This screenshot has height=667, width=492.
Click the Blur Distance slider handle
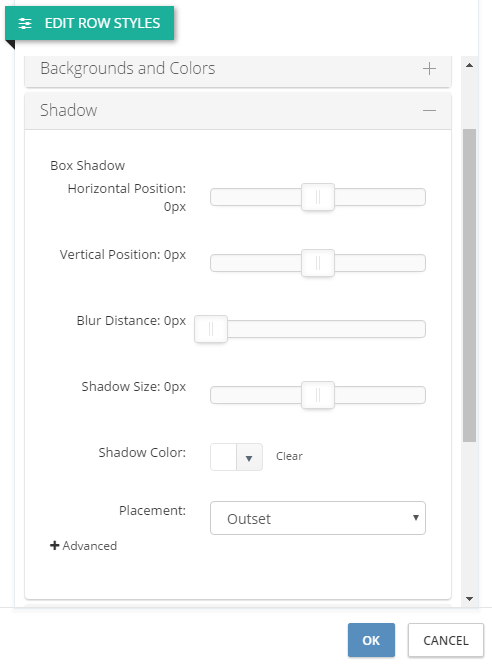tap(211, 329)
